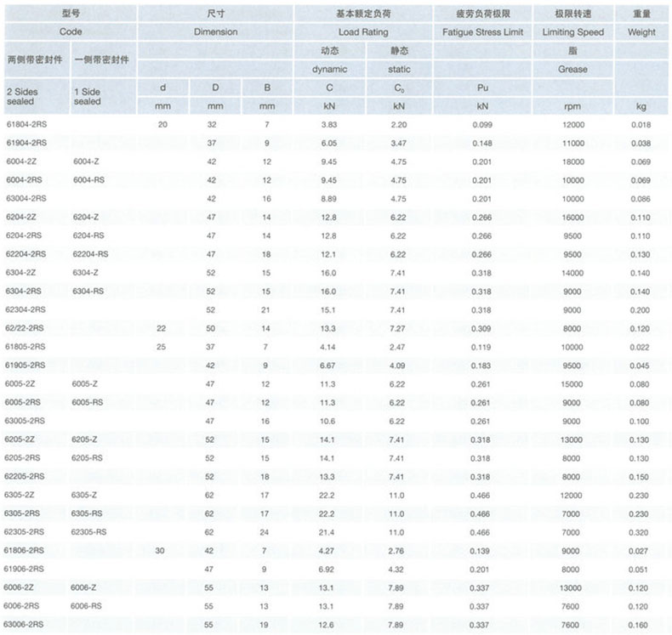Select the 62305-RS one-side sealed code
672x635 pixels.
[91, 531]
